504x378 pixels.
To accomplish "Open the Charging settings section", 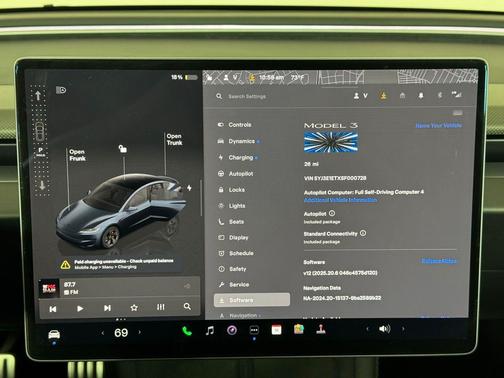I will pos(238,157).
